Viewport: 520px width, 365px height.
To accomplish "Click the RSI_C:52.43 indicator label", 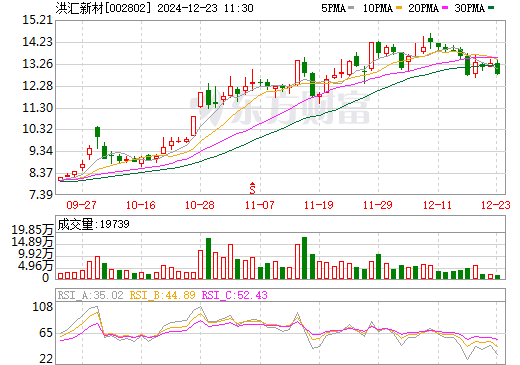I will click(235, 295).
